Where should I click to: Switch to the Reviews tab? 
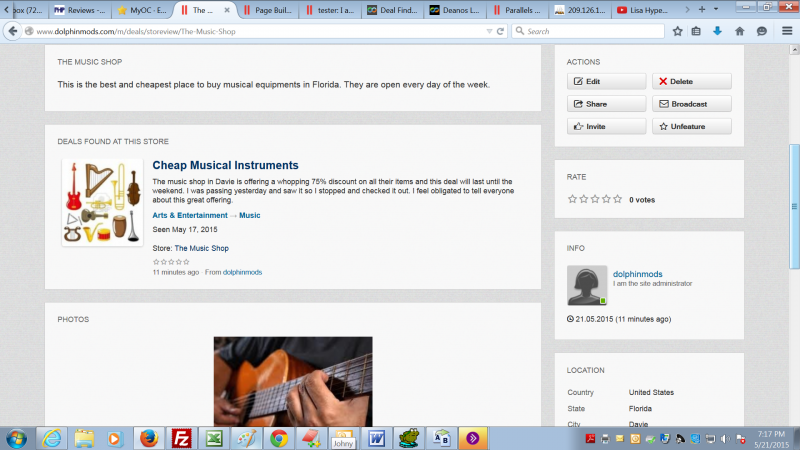(80, 10)
